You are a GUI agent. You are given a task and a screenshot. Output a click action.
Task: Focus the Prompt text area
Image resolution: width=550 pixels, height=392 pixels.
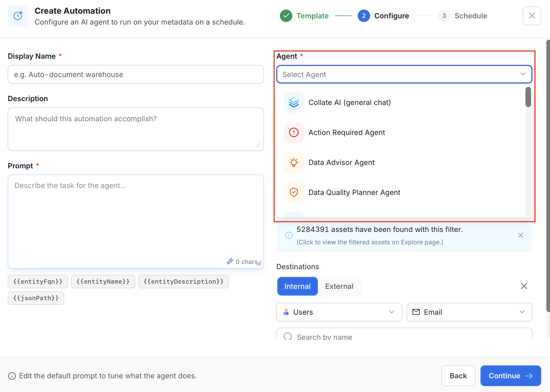tap(136, 222)
